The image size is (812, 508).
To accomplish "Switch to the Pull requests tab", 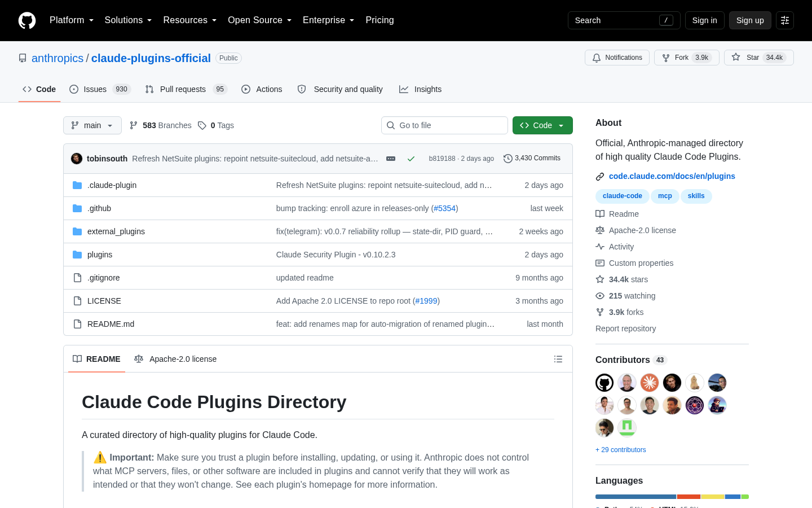I will pyautogui.click(x=186, y=89).
